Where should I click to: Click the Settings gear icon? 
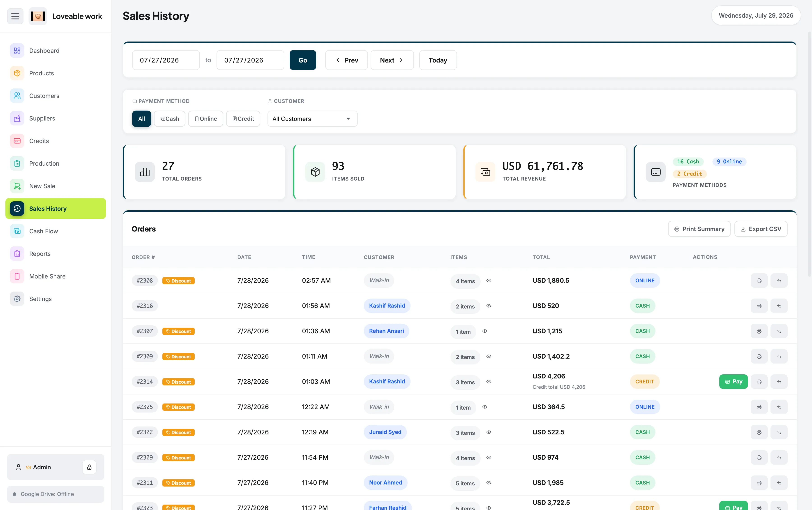[17, 299]
